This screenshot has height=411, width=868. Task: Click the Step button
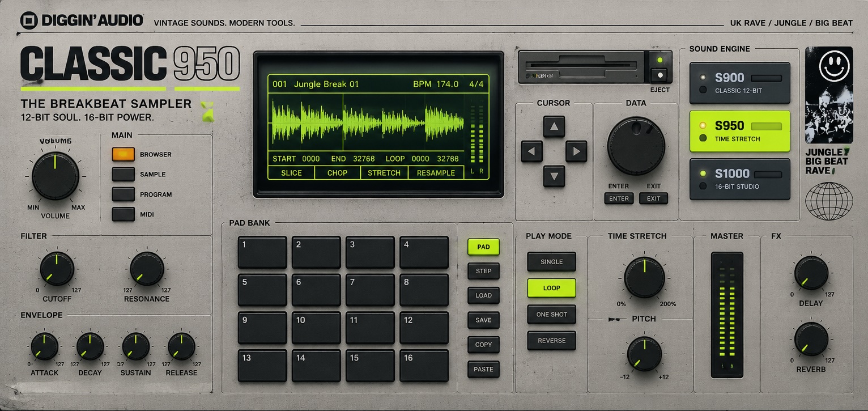483,271
